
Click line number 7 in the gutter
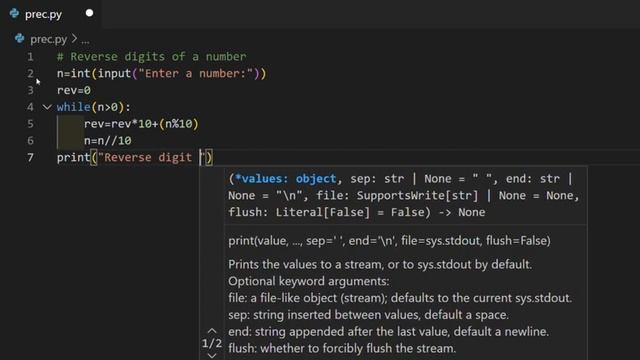31,157
